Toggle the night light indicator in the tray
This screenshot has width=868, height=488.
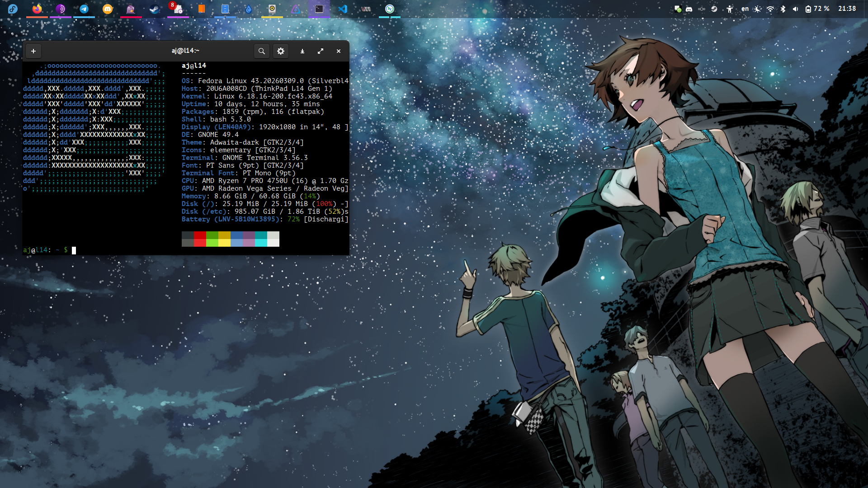point(758,9)
